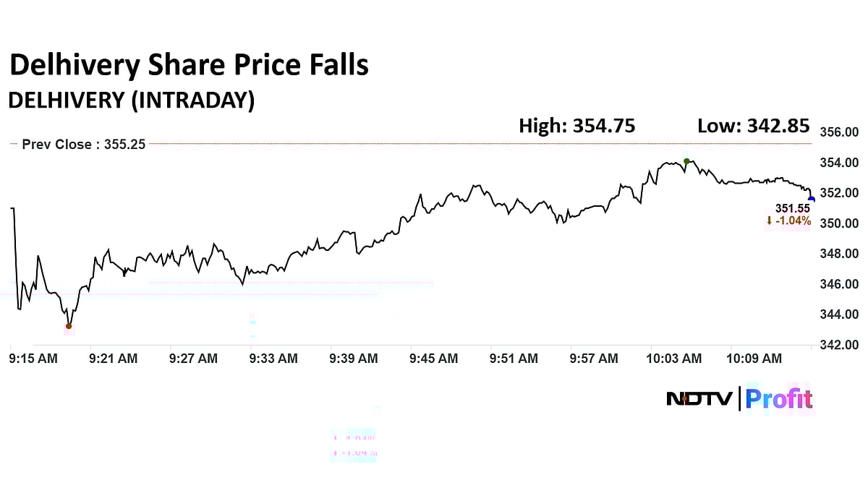Click the NDTV logo text
Image resolution: width=868 pixels, height=488 pixels.
699,398
